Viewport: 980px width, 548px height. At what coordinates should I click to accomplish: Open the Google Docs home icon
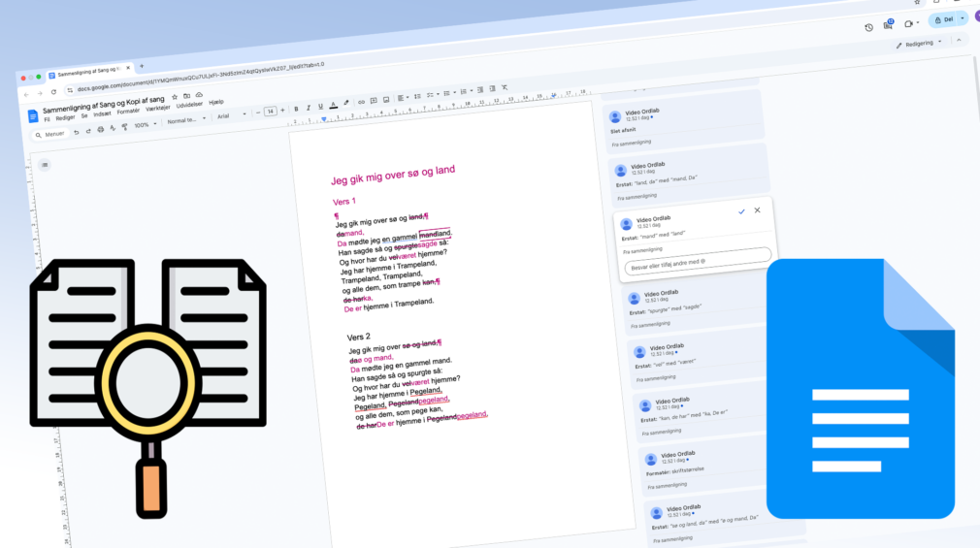click(32, 116)
